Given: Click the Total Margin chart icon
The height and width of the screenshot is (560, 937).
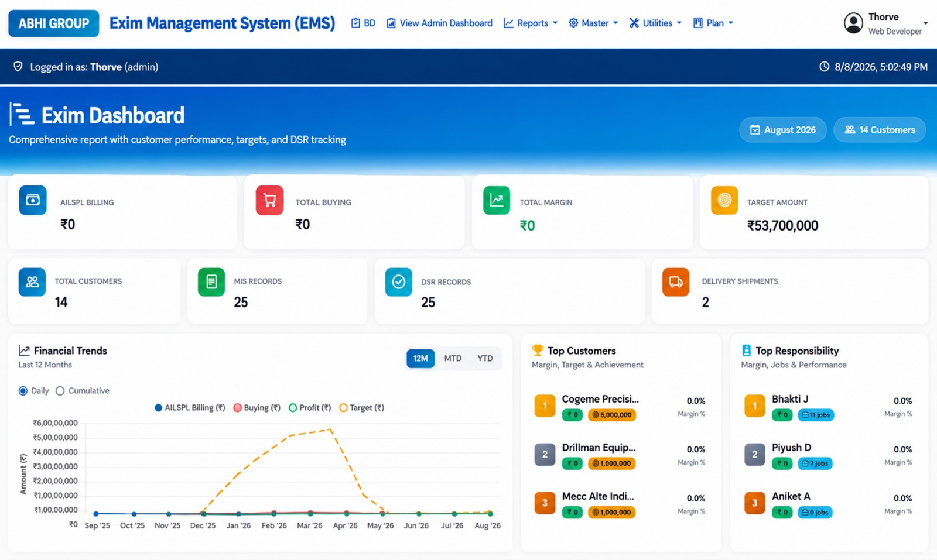Looking at the screenshot, I should pos(497,200).
